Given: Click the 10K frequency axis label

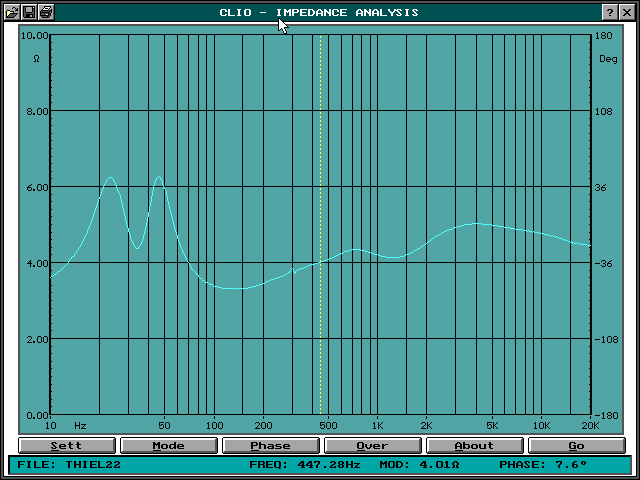Looking at the screenshot, I should click(x=541, y=426).
